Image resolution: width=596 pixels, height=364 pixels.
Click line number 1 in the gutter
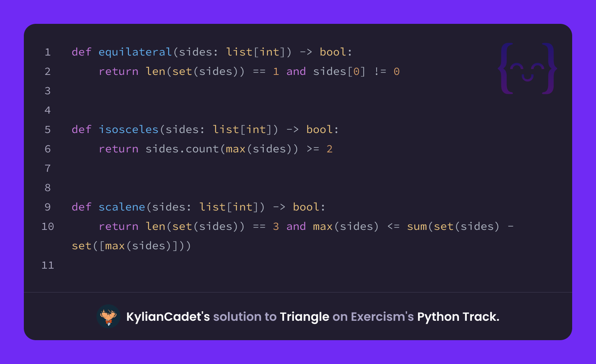click(x=48, y=52)
